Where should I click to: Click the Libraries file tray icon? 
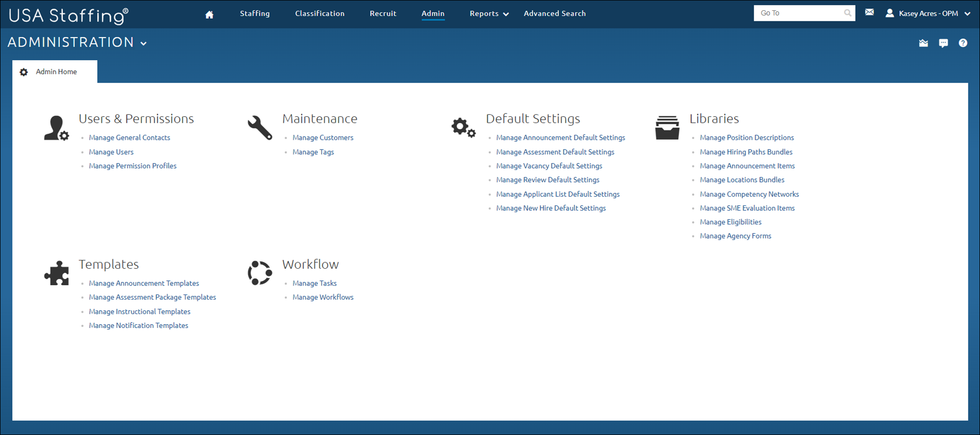pos(667,128)
